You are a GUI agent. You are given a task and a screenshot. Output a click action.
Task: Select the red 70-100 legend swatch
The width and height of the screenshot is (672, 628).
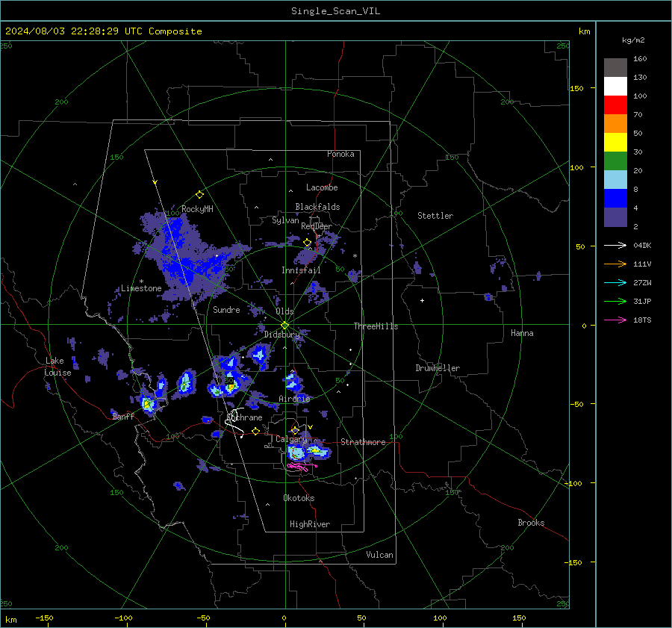pos(615,105)
